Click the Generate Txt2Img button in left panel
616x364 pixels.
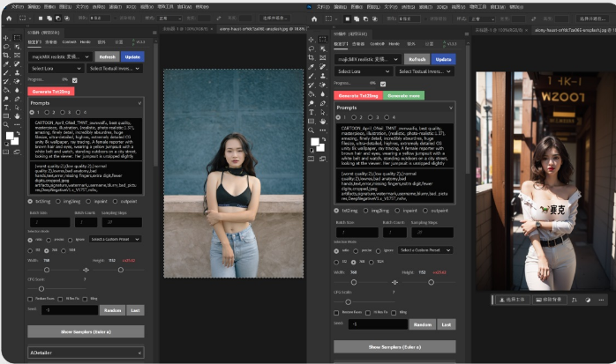click(x=51, y=91)
